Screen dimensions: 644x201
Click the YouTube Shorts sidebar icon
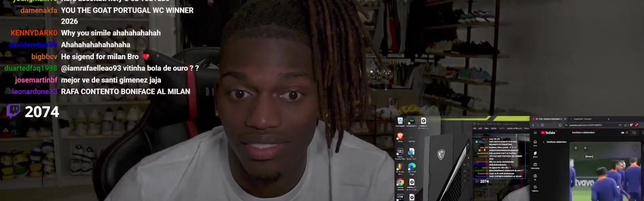point(535,153)
